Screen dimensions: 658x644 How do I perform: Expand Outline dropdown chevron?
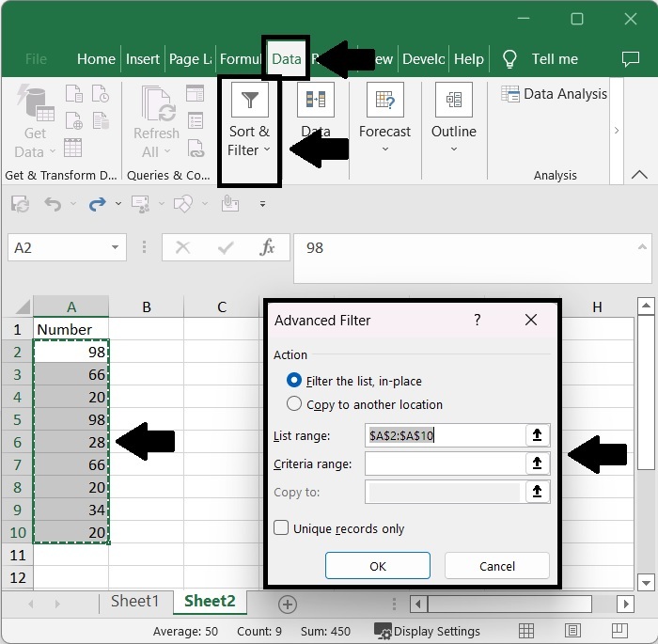(x=454, y=149)
